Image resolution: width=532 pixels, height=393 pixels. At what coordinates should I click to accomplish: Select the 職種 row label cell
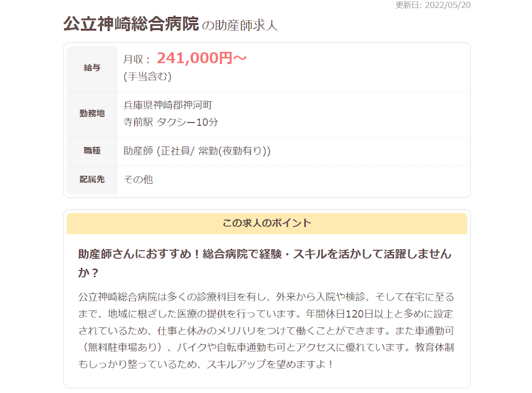[x=92, y=151]
